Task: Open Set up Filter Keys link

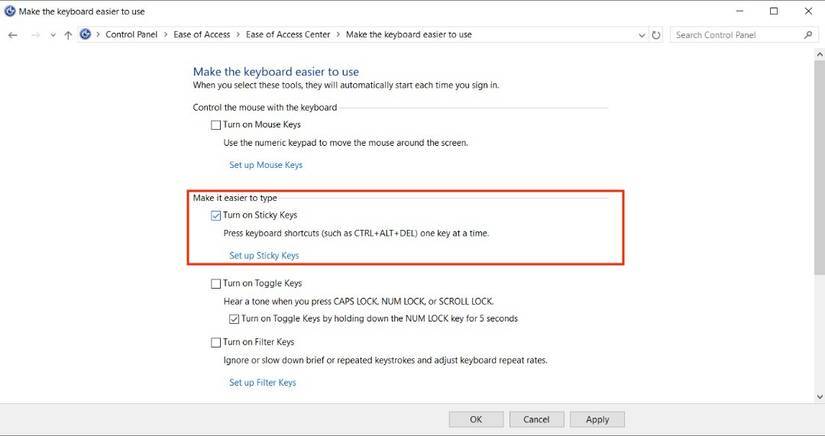Action: click(263, 382)
